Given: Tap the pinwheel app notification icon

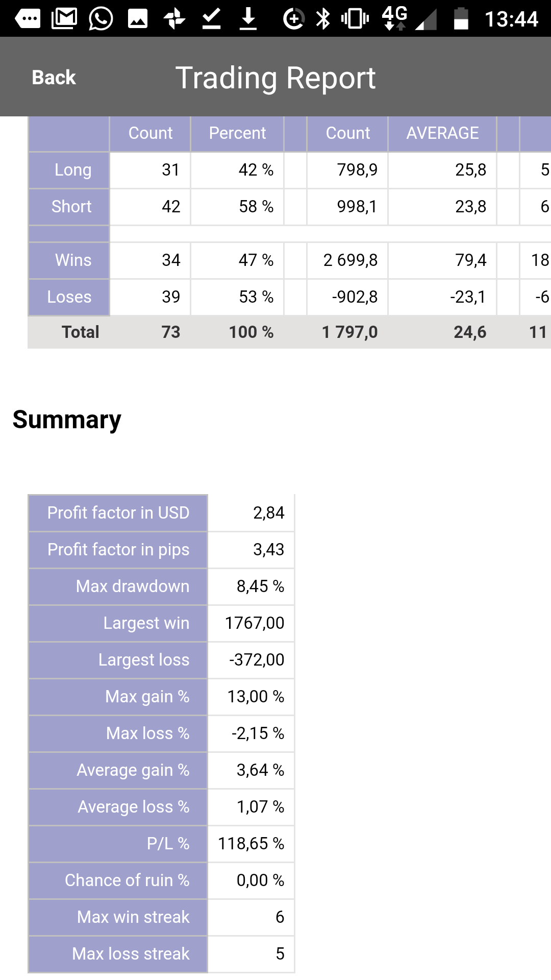Looking at the screenshot, I should [x=174, y=19].
